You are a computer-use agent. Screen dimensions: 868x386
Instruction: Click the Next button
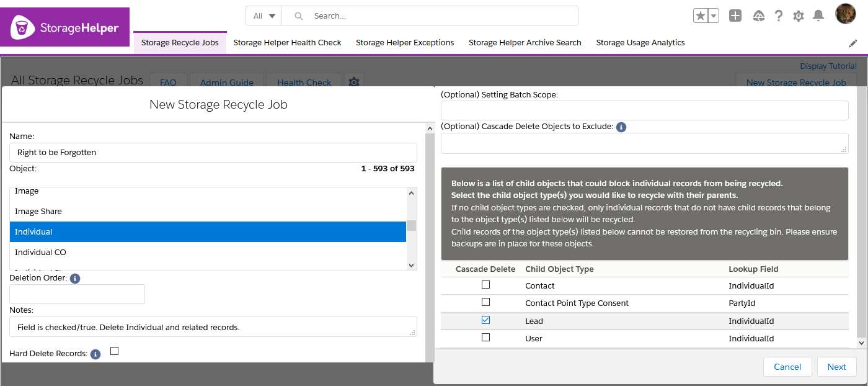point(836,367)
